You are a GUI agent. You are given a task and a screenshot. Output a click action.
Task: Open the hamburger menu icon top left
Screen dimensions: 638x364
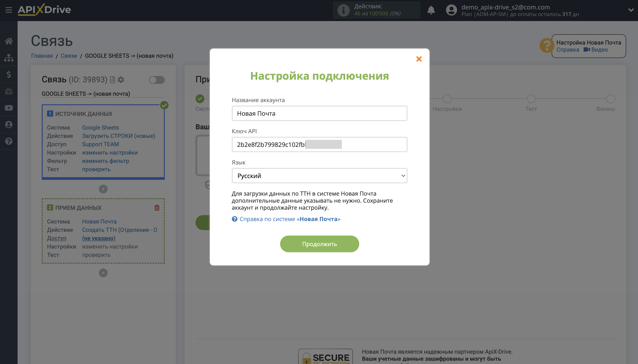point(9,10)
